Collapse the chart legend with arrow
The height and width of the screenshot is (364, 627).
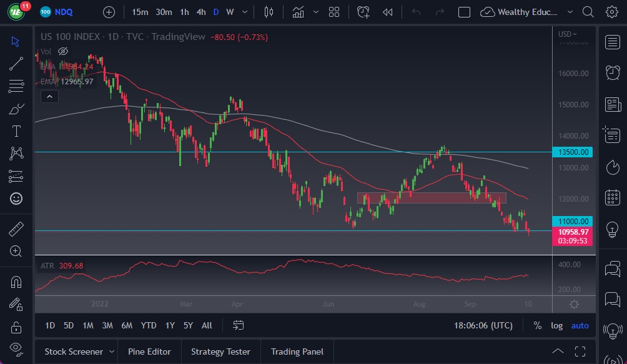pos(49,96)
